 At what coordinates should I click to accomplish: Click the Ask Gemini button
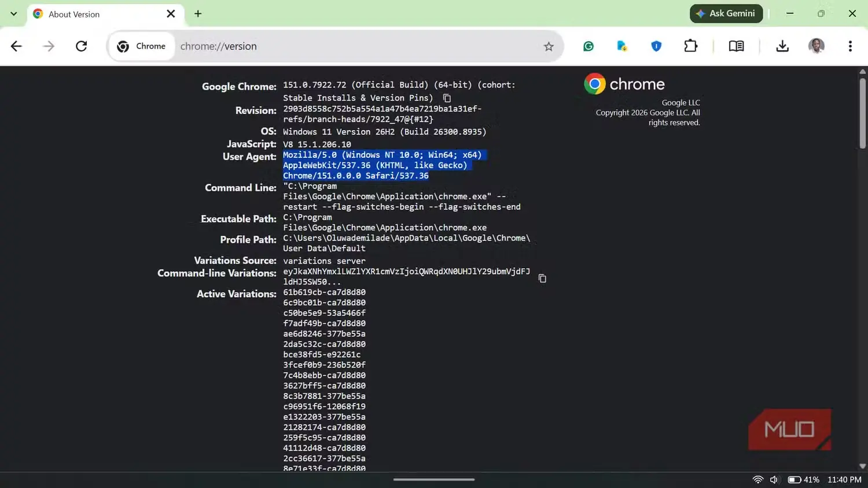[x=726, y=13]
